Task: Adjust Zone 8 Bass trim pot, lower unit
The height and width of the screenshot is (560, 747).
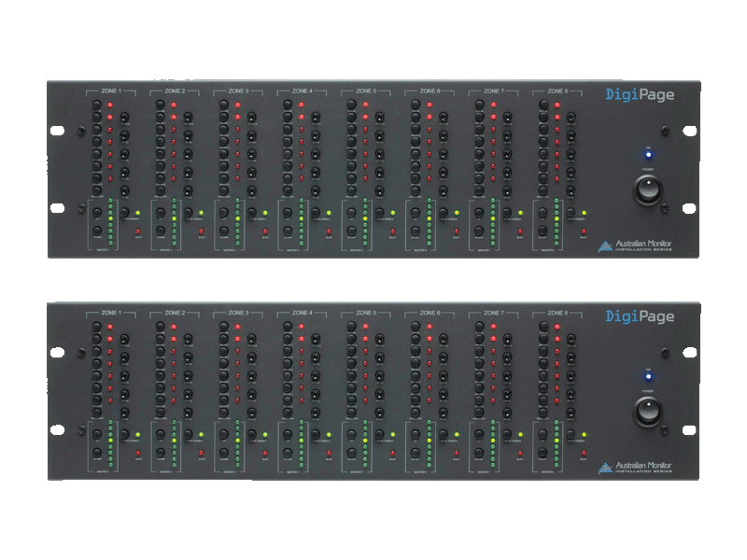Action: [571, 357]
